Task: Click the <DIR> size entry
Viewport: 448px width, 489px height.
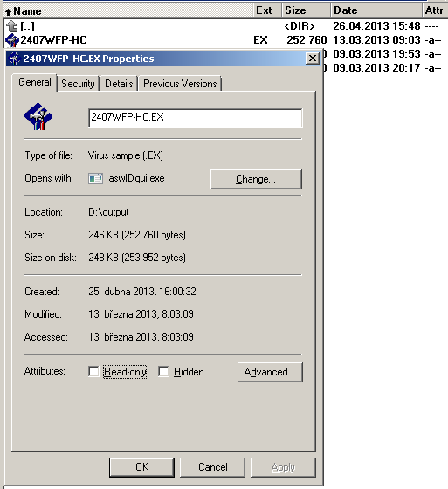Action: coord(300,26)
